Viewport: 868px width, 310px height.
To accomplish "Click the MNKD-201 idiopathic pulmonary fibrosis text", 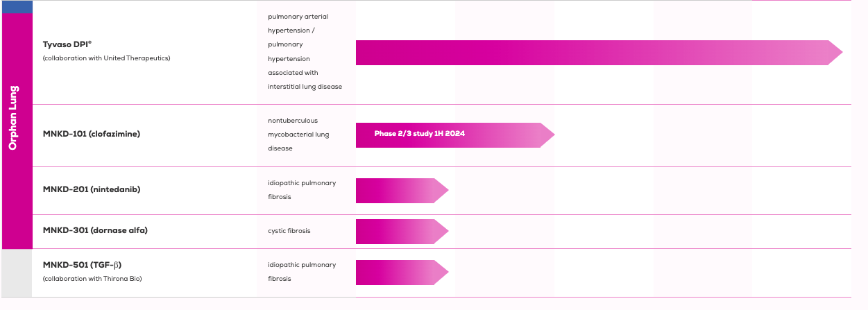I will click(302, 190).
